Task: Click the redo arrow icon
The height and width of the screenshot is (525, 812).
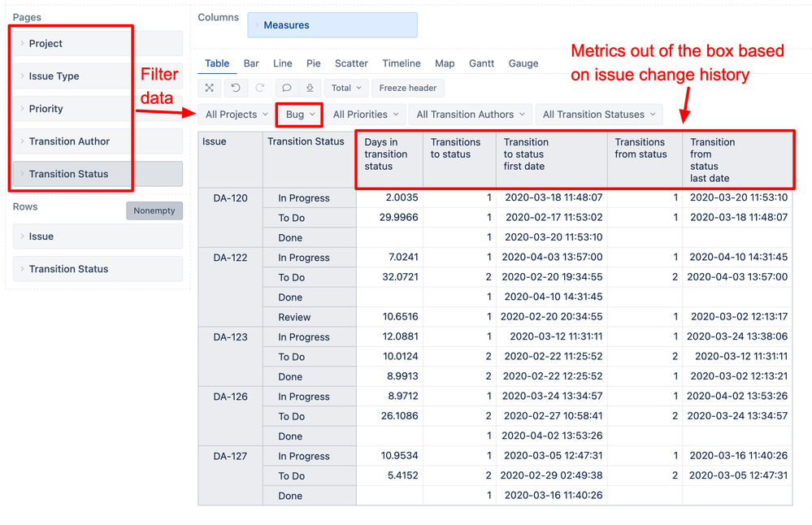Action: [x=260, y=88]
